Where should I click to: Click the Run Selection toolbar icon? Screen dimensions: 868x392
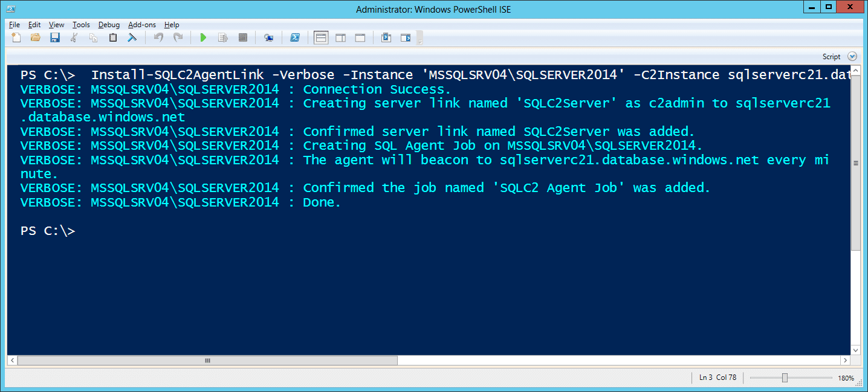click(223, 37)
